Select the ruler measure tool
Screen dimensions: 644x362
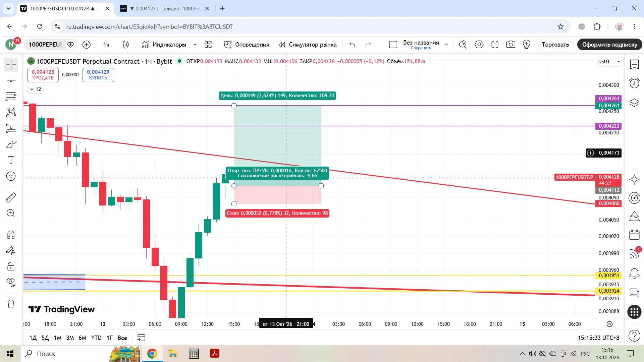tap(11, 197)
